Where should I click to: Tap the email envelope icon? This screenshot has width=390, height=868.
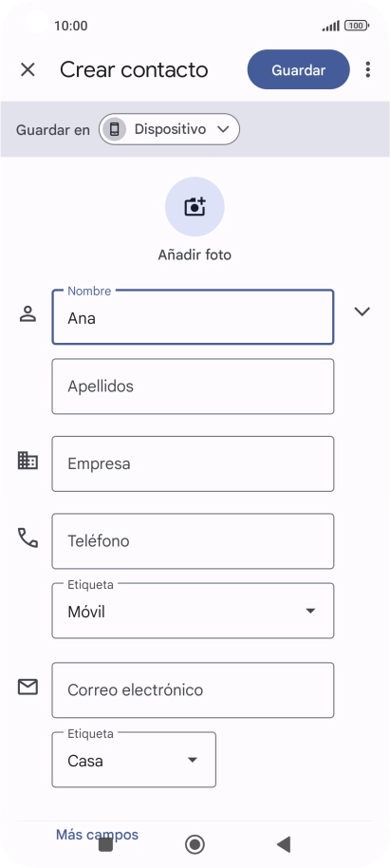(x=28, y=687)
